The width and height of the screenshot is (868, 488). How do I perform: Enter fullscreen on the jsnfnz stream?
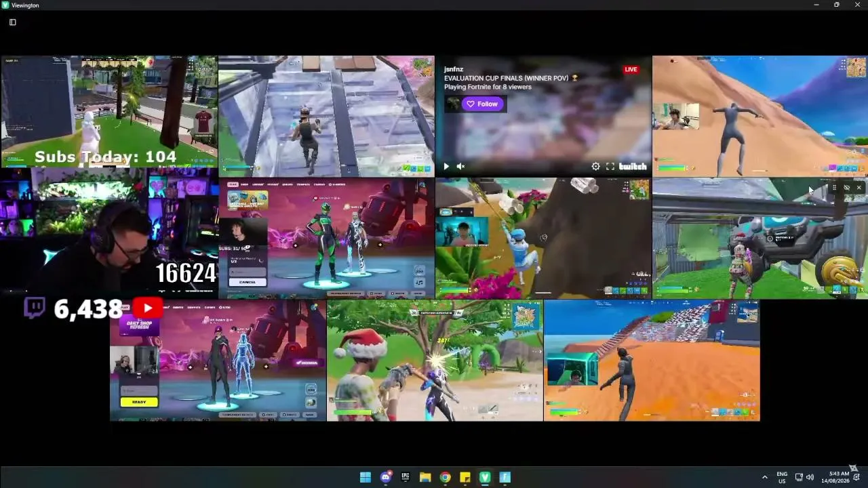[610, 166]
